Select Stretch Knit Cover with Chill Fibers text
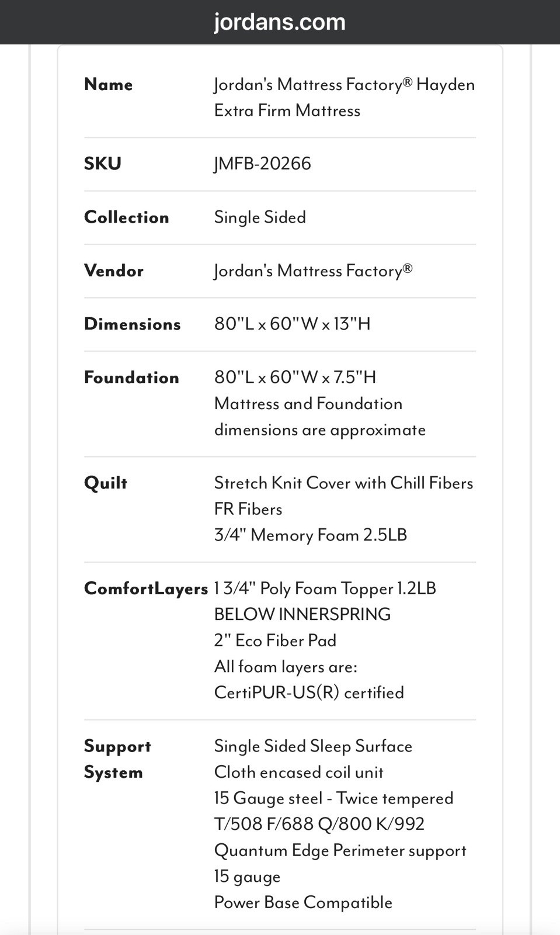 (x=343, y=483)
